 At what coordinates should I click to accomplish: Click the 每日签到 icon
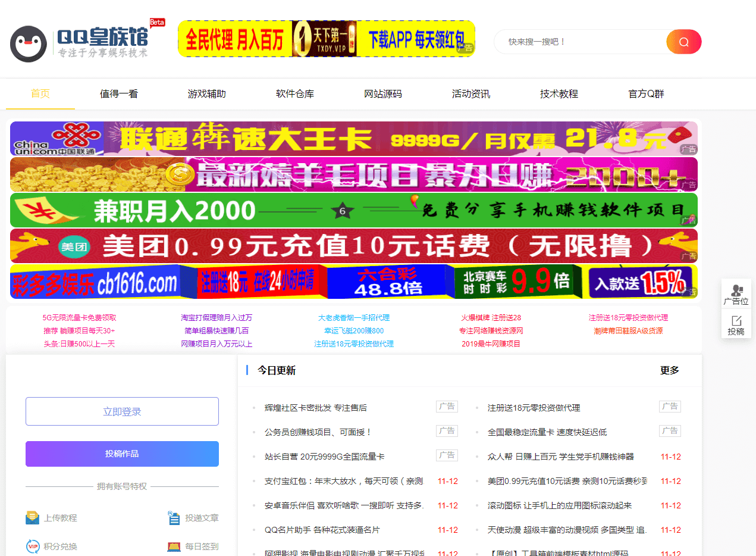174,546
